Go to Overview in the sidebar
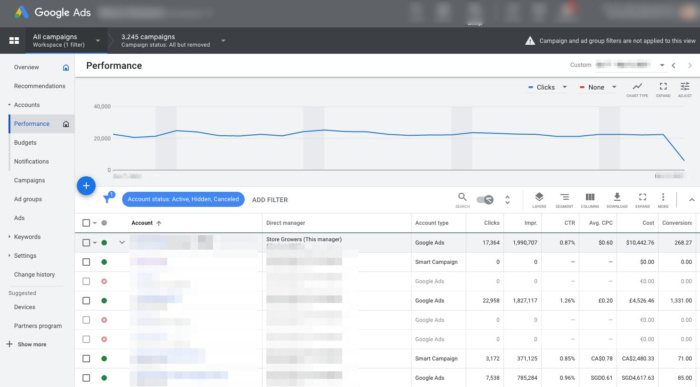This screenshot has height=387, width=700. (x=26, y=67)
